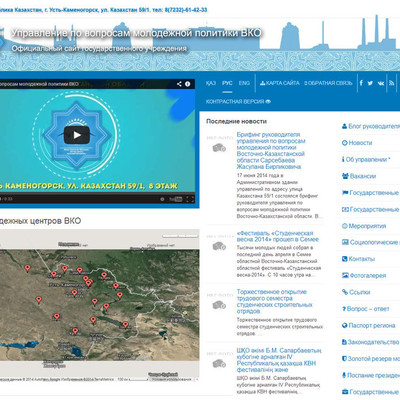Image resolution: width=400 pixels, height=400 pixels.
Task: Enable Контрастная версия mode
Action: click(238, 101)
